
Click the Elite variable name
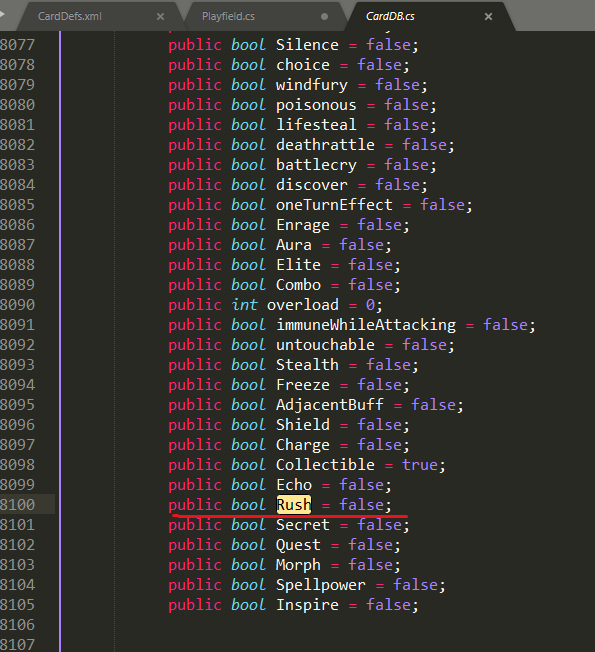tap(298, 265)
